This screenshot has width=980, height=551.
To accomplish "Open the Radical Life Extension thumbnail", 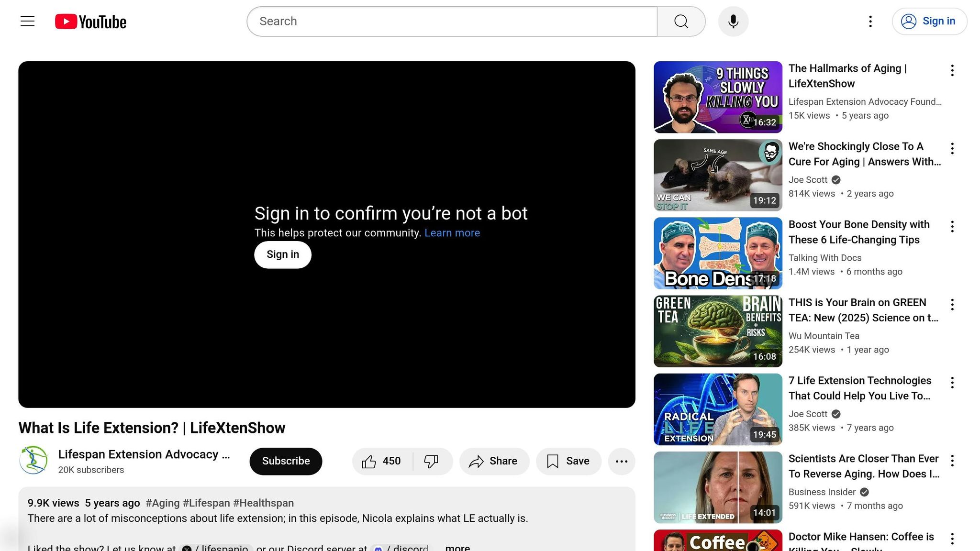I will (718, 409).
